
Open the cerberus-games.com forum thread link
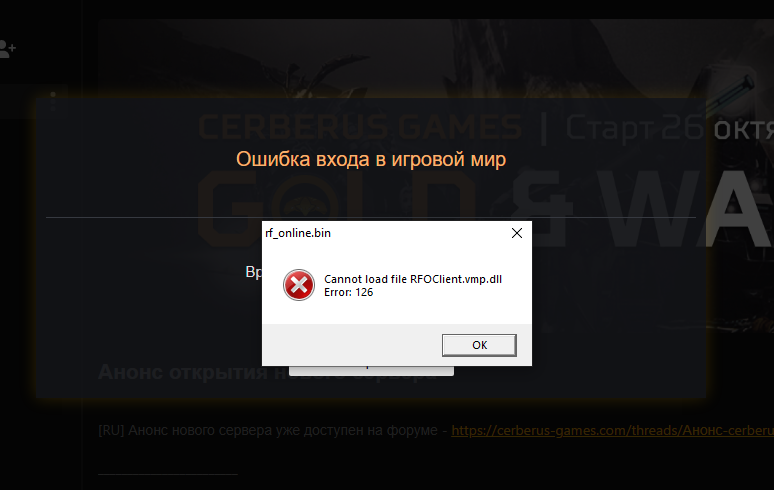(612, 430)
